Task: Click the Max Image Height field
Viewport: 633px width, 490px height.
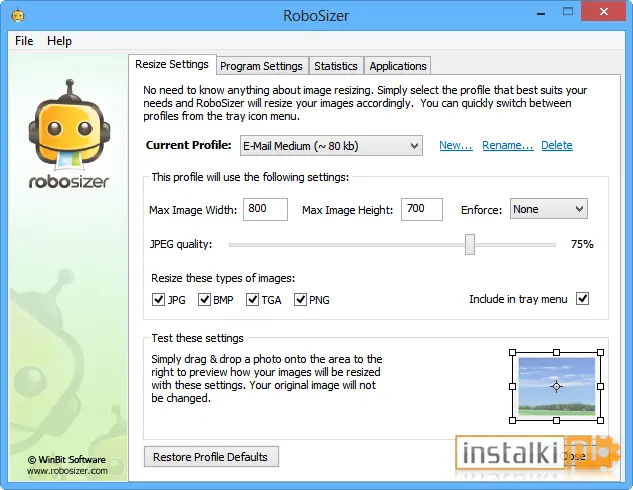Action: (x=421, y=209)
